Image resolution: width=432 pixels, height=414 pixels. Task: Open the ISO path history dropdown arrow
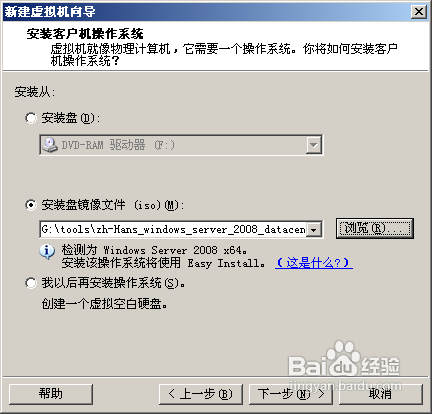(x=313, y=229)
